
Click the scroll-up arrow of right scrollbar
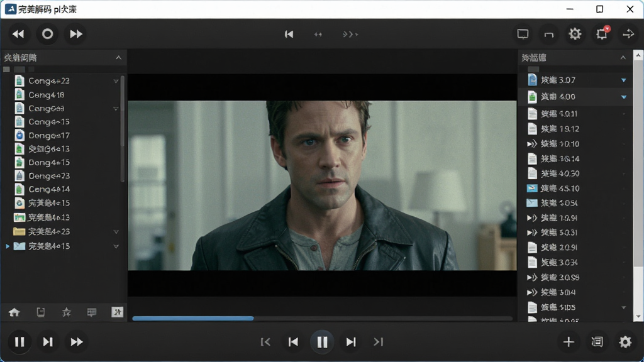638,55
